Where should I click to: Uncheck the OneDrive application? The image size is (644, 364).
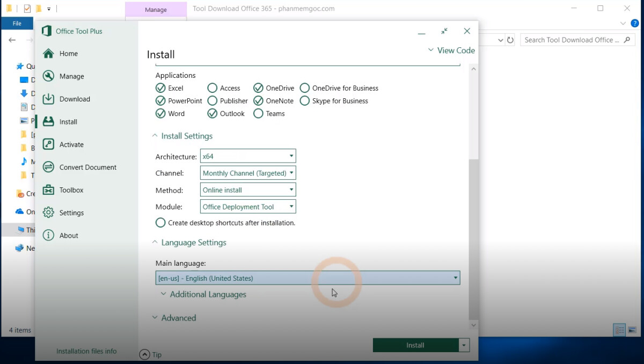click(x=258, y=88)
